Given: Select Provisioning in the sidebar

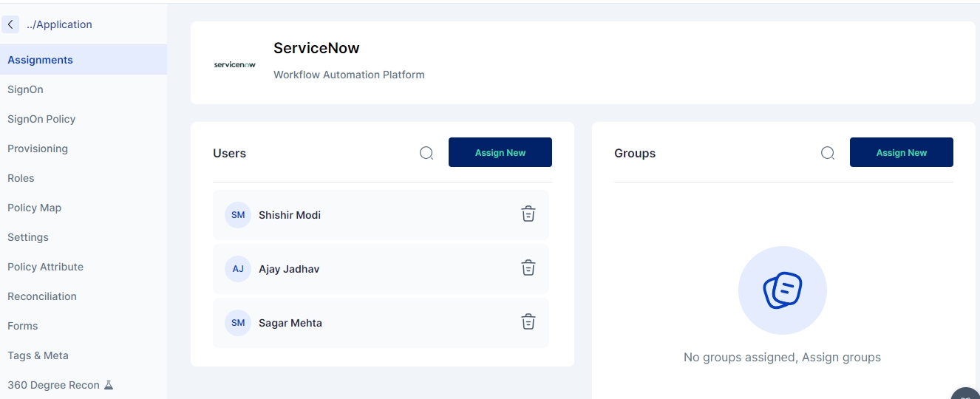Looking at the screenshot, I should (38, 149).
